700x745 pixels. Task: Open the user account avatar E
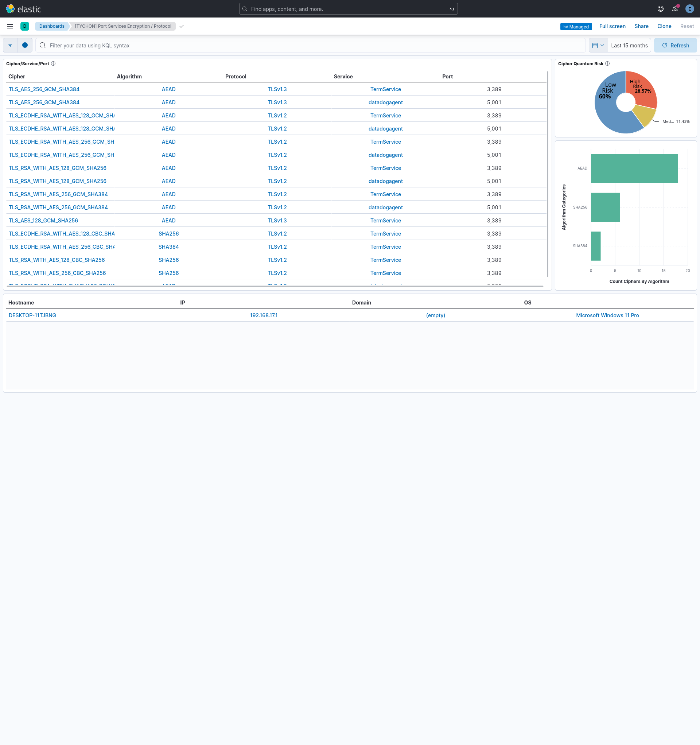pyautogui.click(x=689, y=9)
